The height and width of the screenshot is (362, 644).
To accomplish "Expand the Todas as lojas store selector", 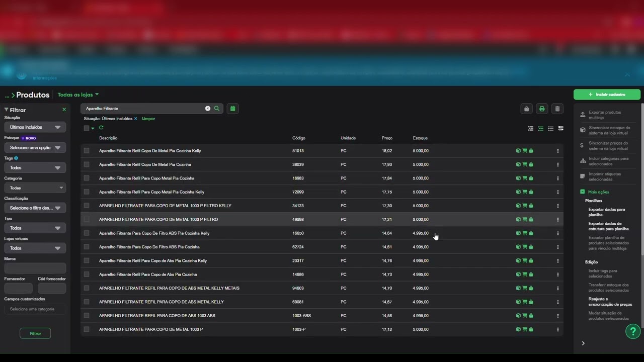I will click(78, 95).
